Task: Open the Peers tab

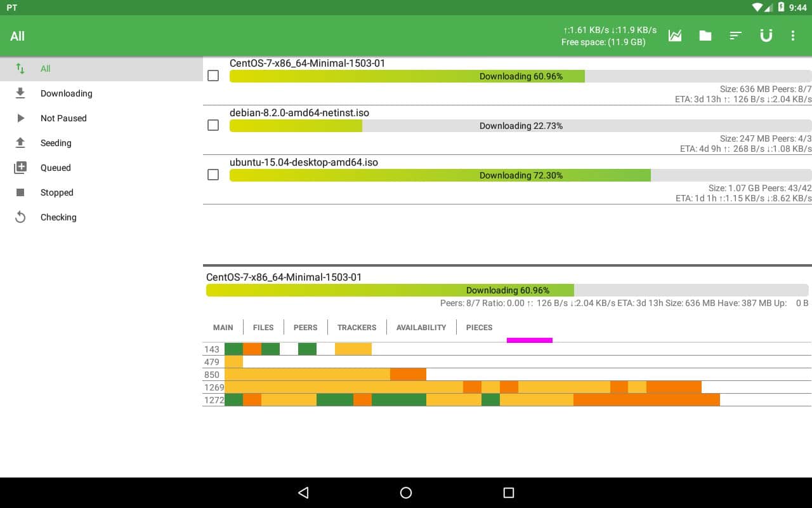Action: click(305, 328)
